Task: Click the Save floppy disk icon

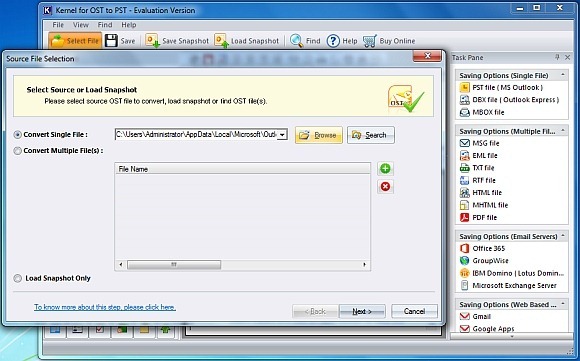Action: [111, 41]
